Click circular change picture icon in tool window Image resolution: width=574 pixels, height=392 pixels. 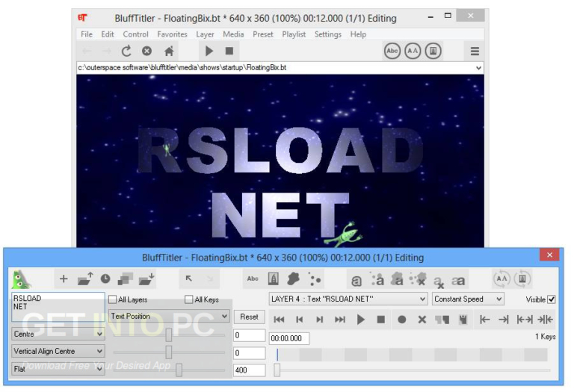(522, 279)
